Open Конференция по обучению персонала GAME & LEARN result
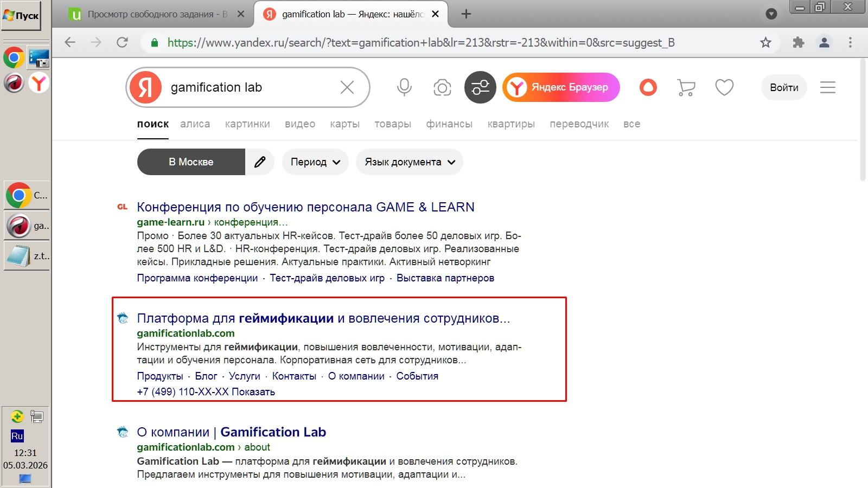 click(x=305, y=207)
